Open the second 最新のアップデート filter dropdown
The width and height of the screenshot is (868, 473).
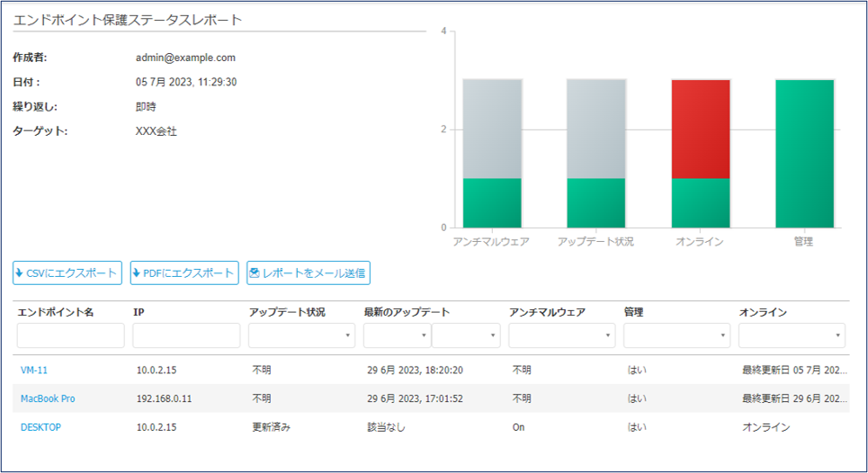coord(465,335)
